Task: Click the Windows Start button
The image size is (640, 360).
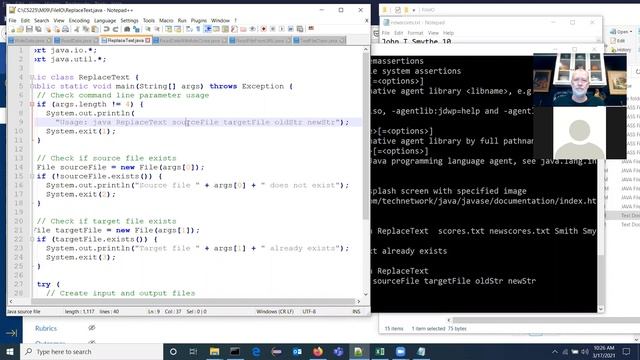Action: coord(10,351)
